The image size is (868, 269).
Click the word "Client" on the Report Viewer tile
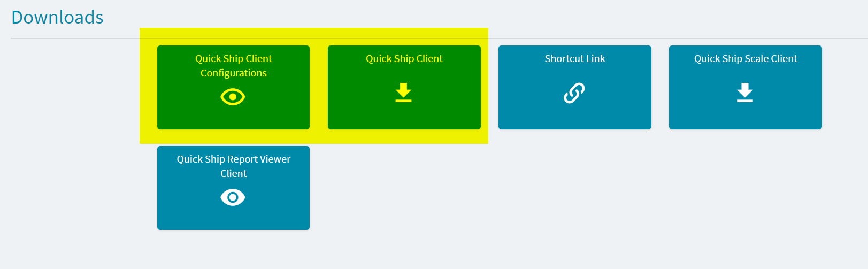[x=234, y=174]
